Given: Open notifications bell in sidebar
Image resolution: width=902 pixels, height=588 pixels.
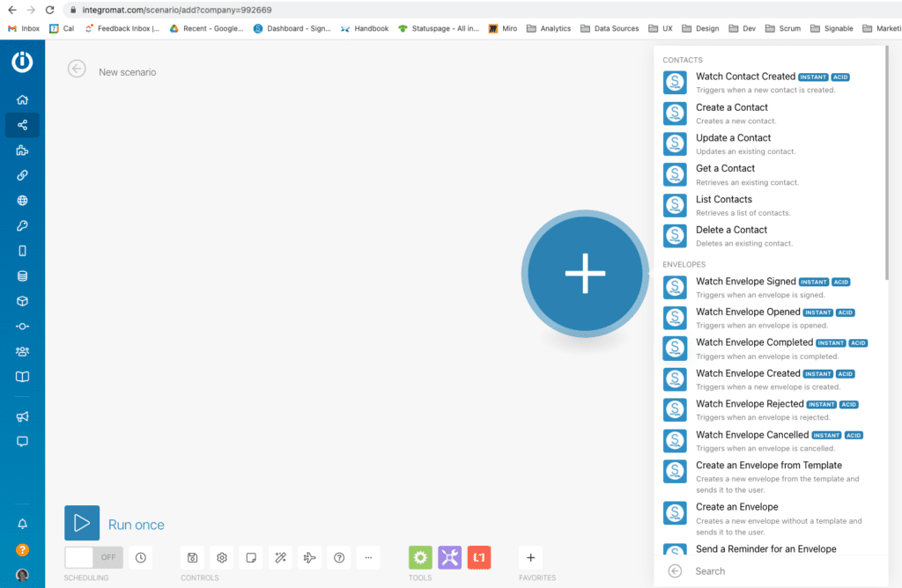Looking at the screenshot, I should [22, 524].
